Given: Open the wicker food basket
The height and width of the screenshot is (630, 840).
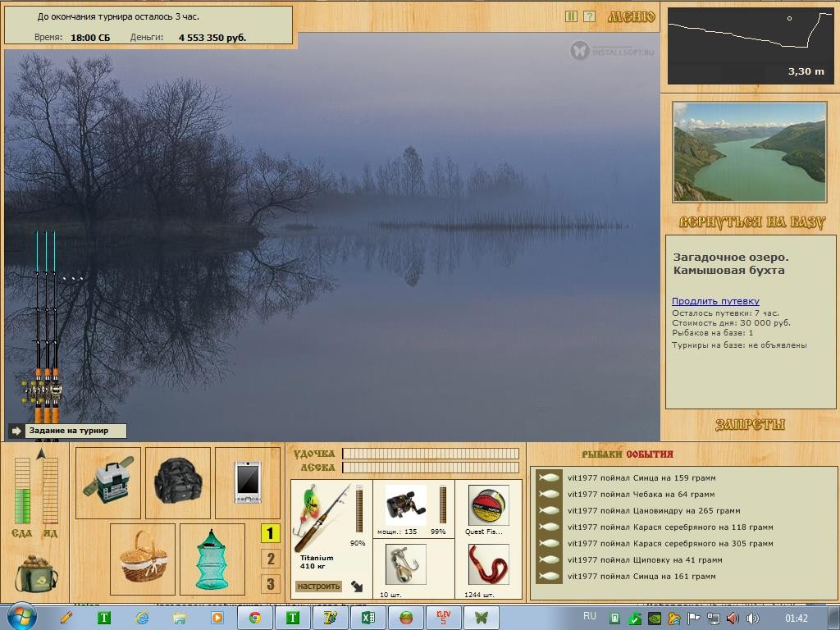Looking at the screenshot, I should [x=143, y=558].
